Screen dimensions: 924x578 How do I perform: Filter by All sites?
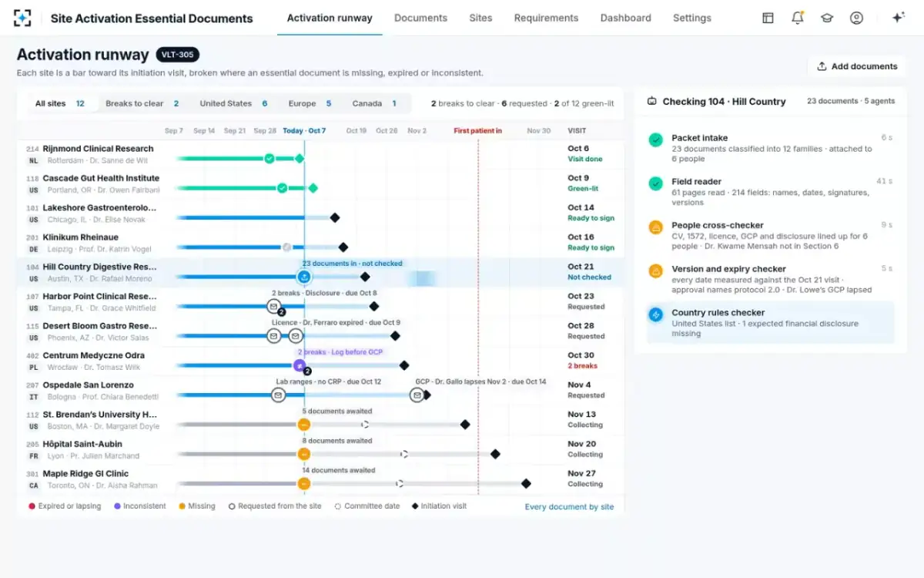(60, 103)
